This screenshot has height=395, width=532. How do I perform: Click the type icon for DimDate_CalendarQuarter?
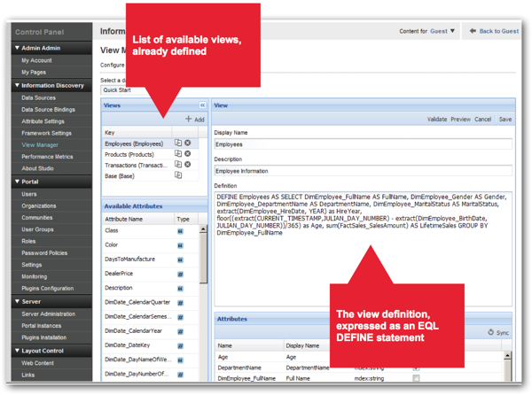[x=181, y=303]
